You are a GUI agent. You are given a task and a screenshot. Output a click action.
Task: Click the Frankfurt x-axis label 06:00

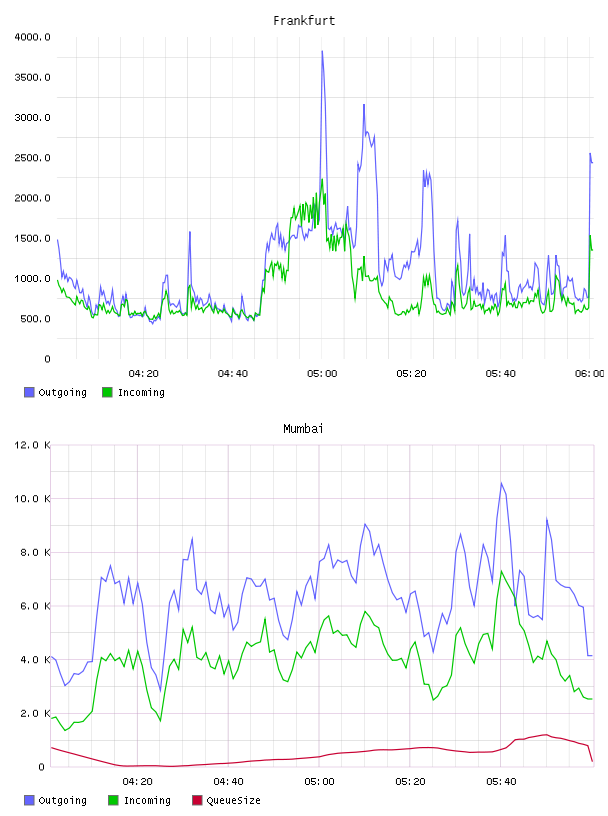590,374
